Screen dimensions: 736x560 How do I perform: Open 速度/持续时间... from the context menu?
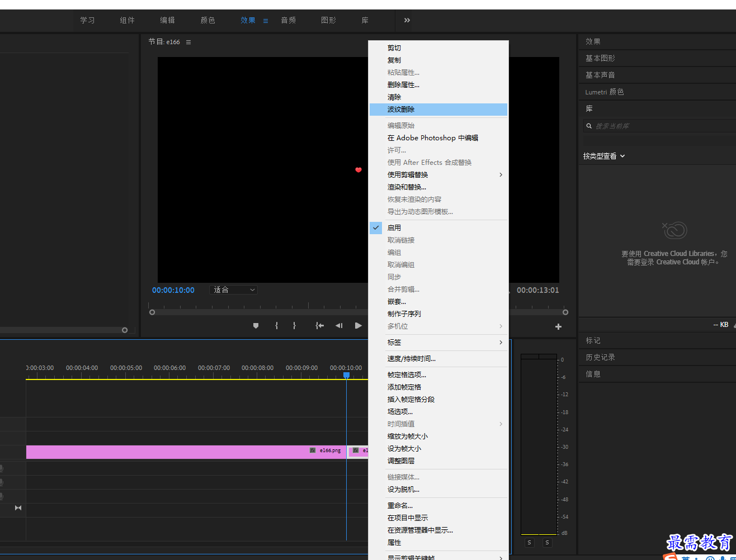[x=438, y=359]
